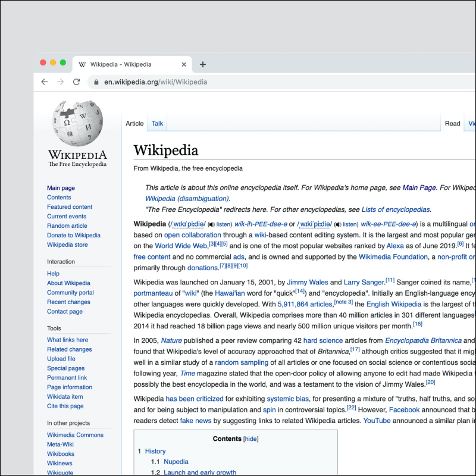Open the Wikipedia store link
This screenshot has width=476, height=476.
tap(67, 245)
